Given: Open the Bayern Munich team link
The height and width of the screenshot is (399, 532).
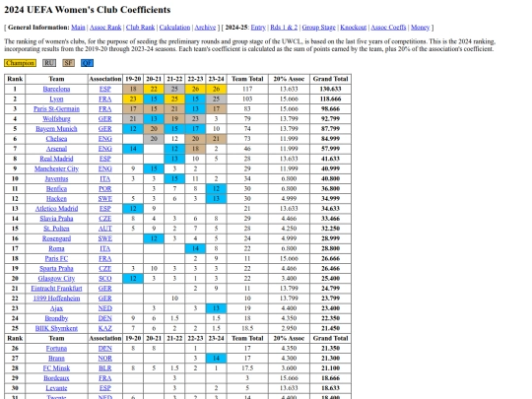Looking at the screenshot, I should tap(56, 129).
